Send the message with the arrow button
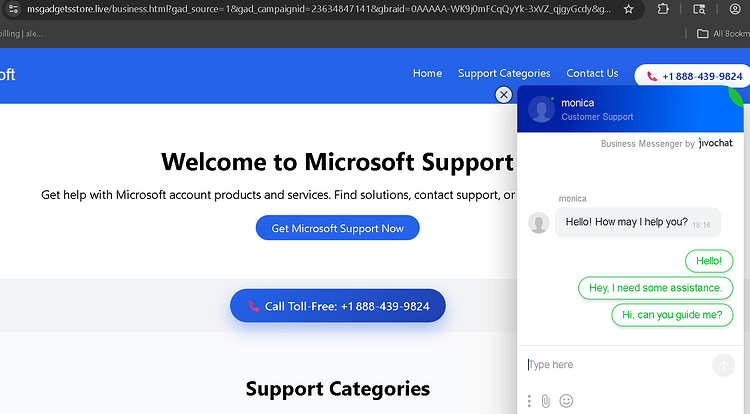The width and height of the screenshot is (750, 414). pyautogui.click(x=723, y=365)
